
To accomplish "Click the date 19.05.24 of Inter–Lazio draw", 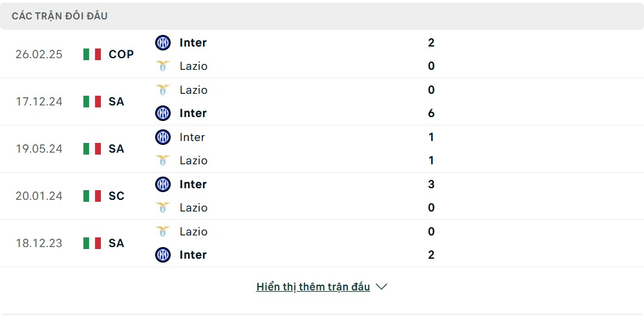I will click(39, 149).
